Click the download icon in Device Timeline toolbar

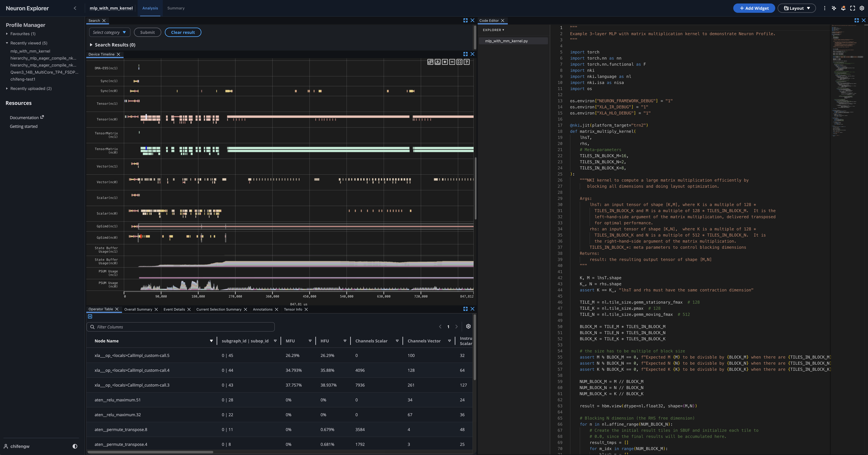(437, 62)
